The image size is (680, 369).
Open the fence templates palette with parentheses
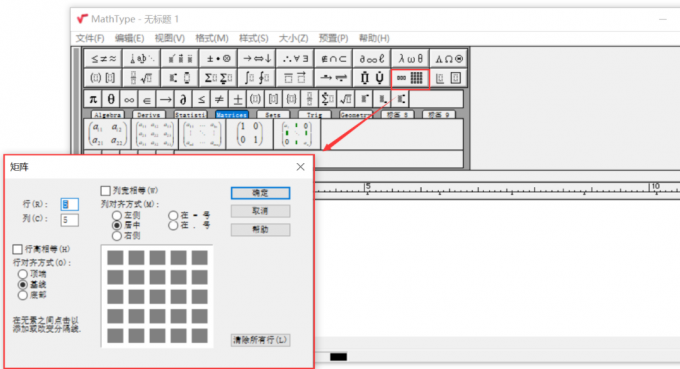click(x=102, y=78)
